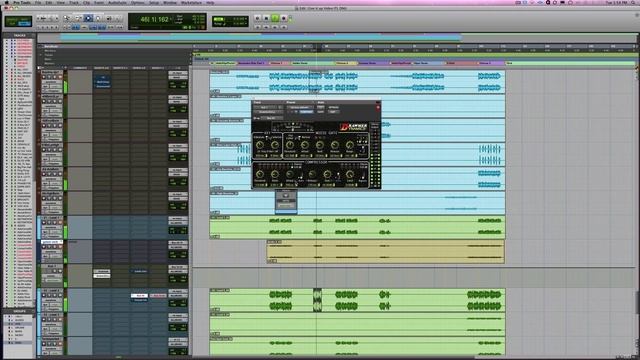
Task: Enable Spot edit mode
Action: tap(25, 19)
